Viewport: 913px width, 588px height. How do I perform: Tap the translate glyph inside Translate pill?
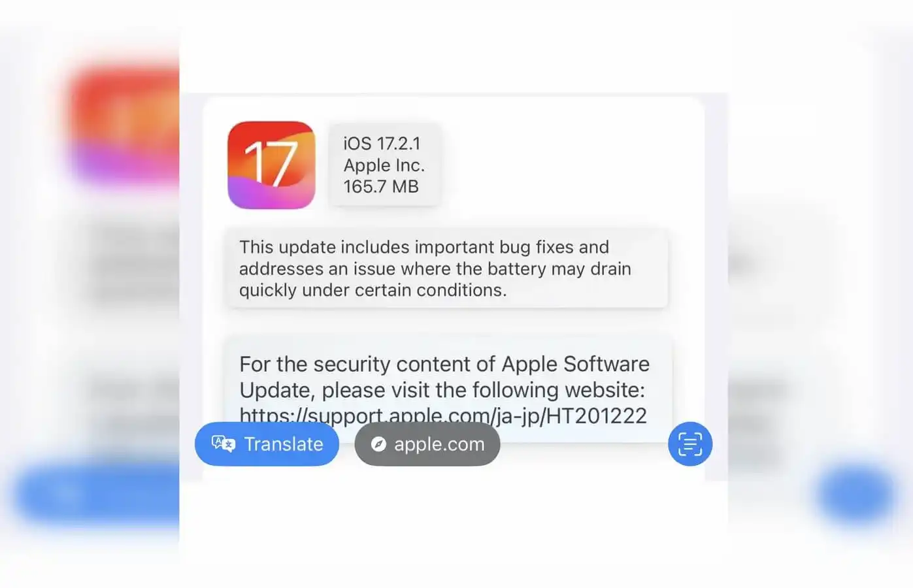[223, 444]
